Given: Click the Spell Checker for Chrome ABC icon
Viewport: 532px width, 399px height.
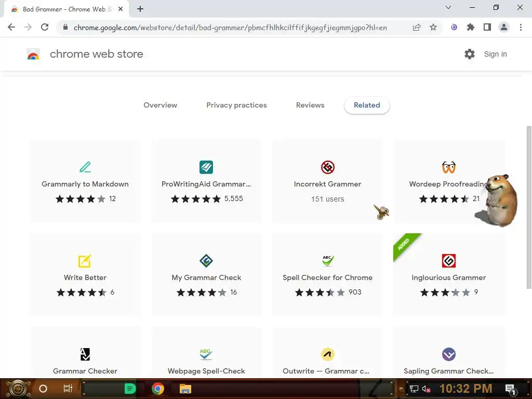Looking at the screenshot, I should click(327, 261).
